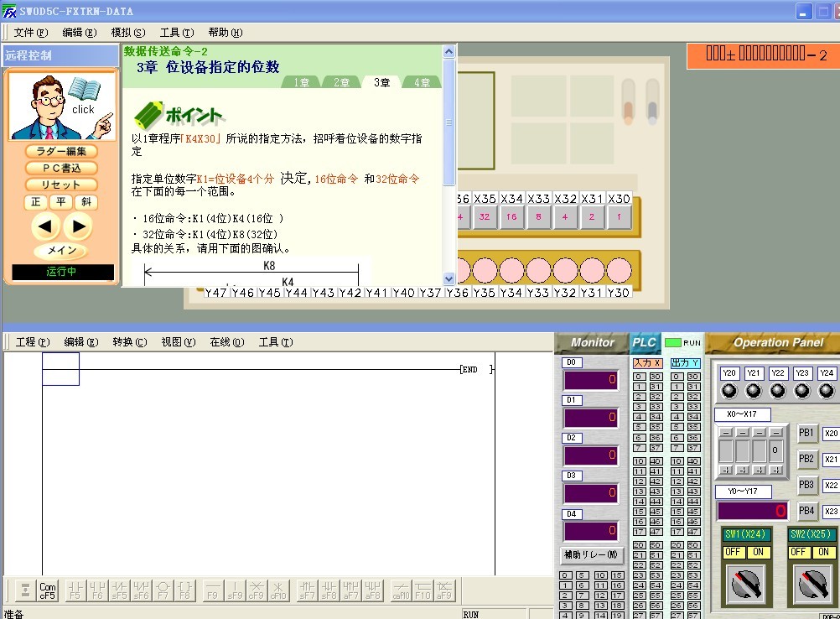Image resolution: width=840 pixels, height=619 pixels.
Task: Turn the SW2(X25) rotary switch
Action: click(810, 585)
